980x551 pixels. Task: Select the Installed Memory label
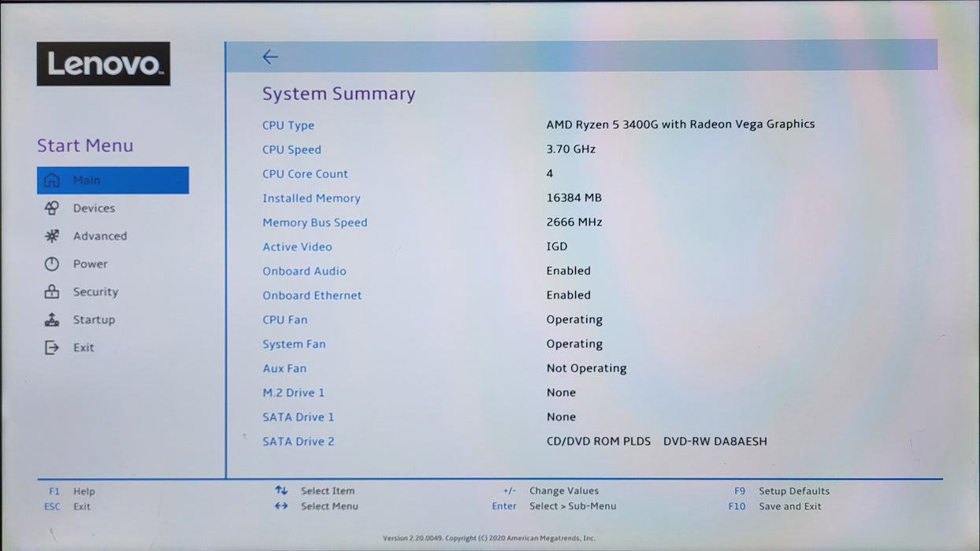pos(311,198)
